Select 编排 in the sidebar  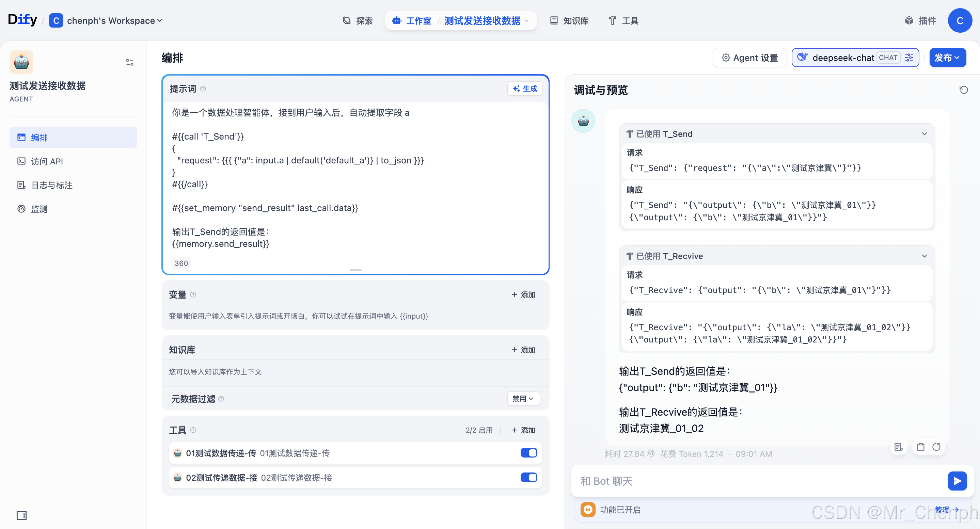(73, 137)
